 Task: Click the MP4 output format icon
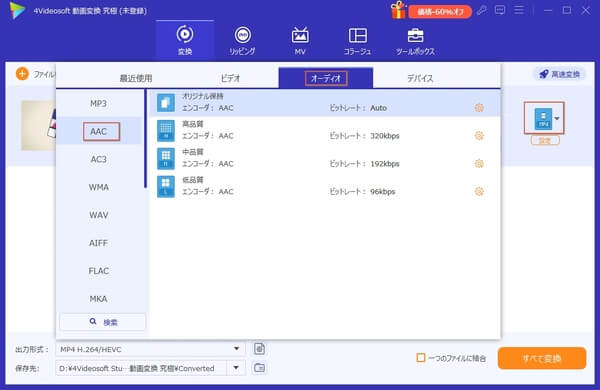(x=543, y=118)
